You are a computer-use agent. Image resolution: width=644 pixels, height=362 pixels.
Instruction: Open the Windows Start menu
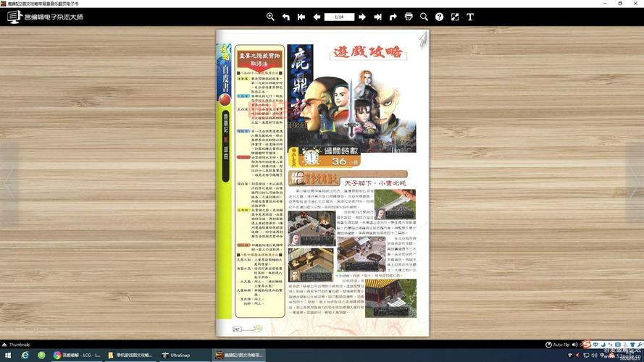click(7, 355)
